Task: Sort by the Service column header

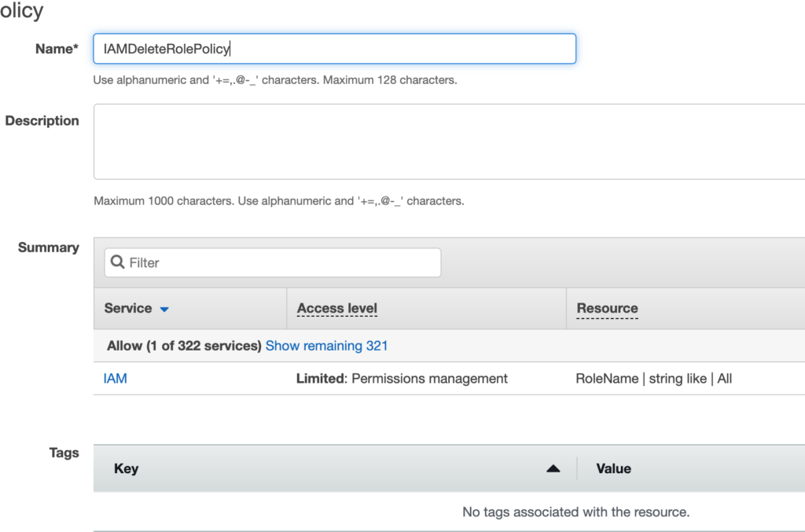Action: tap(128, 308)
